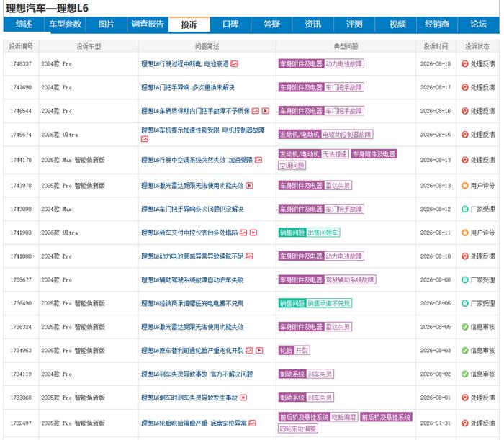
Task: Open complaint 理想L6原车普利司通轮胎严重老化开裂
Action: coord(192,350)
